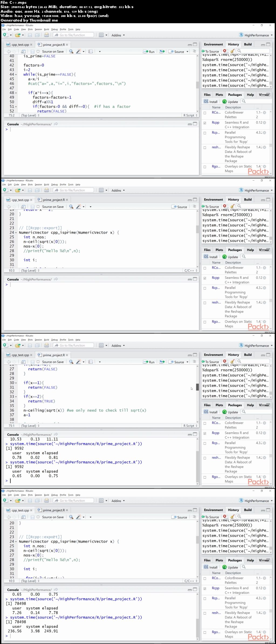Check Rgo... Overlays package in third frame
This screenshot has height=644, width=276.
[205, 477]
